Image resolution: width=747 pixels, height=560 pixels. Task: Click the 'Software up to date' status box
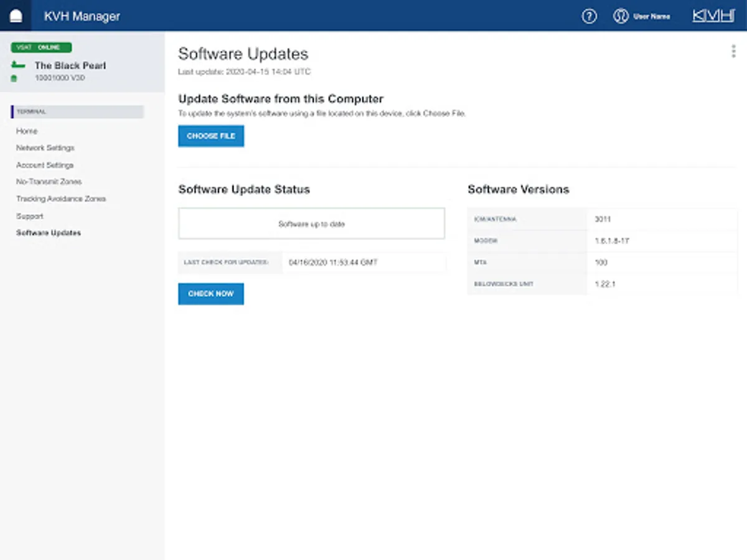[311, 224]
